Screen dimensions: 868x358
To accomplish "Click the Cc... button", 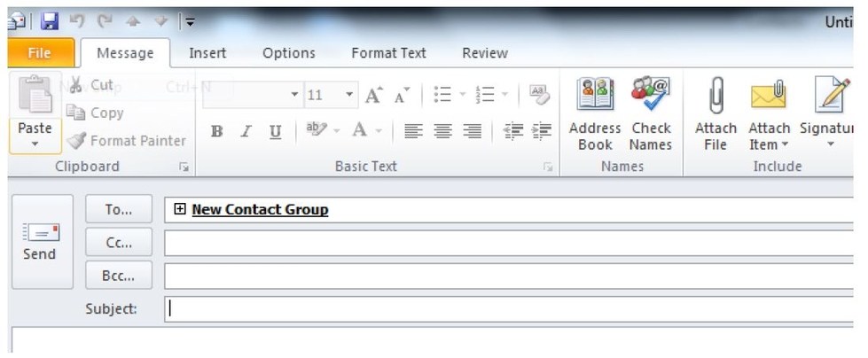I will coord(119,242).
